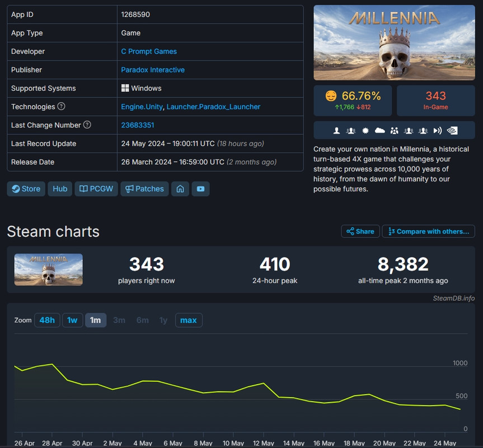Click the people icon right of Family Sharing

pos(409,130)
